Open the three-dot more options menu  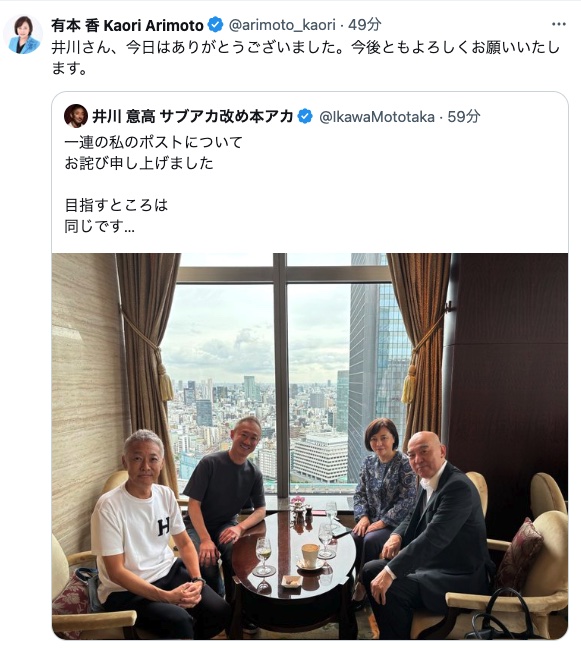click(559, 24)
